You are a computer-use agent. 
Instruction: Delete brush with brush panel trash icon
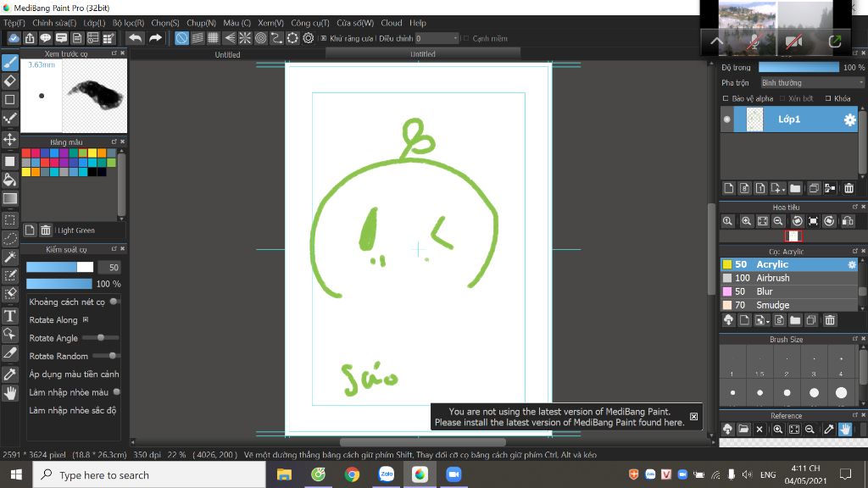click(829, 320)
